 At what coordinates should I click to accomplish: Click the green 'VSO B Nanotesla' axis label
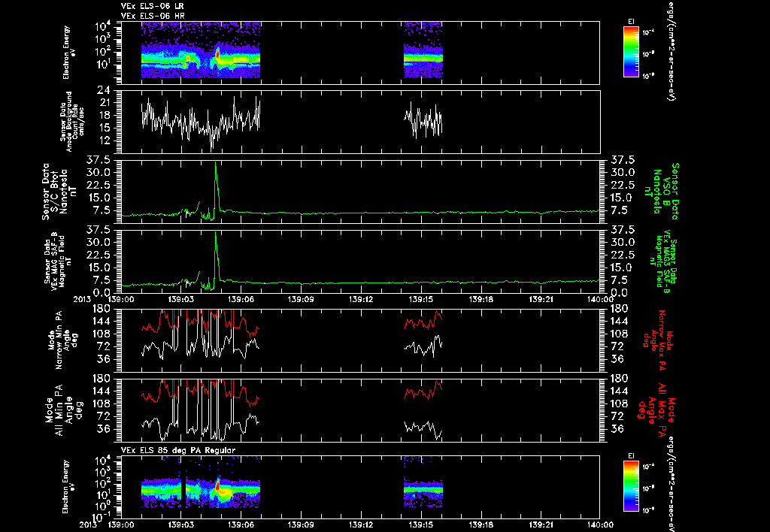tap(662, 192)
